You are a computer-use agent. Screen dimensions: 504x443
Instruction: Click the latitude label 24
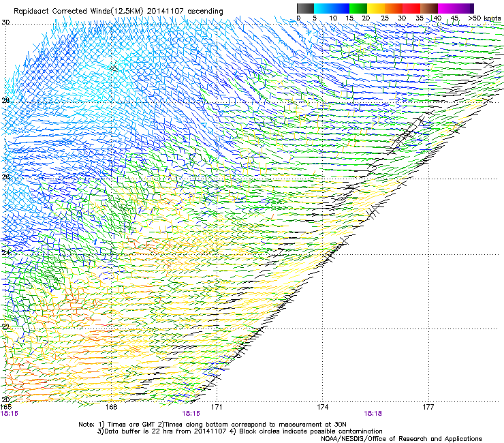[5, 253]
